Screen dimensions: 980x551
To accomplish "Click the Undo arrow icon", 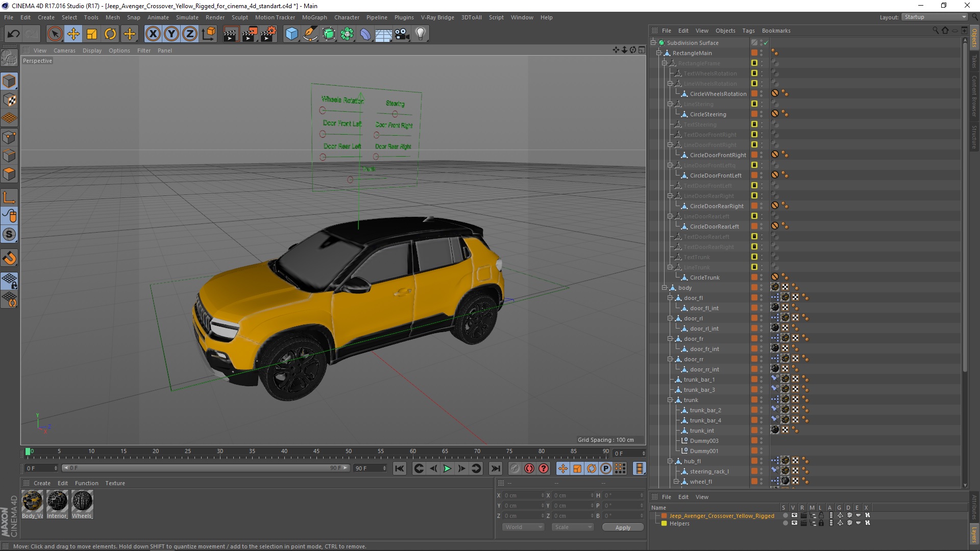I will click(14, 34).
